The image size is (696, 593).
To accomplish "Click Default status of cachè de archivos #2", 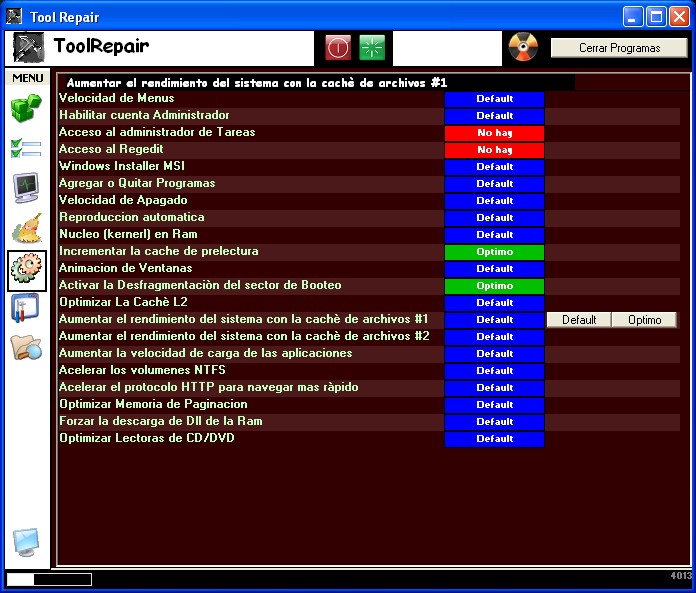I will click(494, 337).
